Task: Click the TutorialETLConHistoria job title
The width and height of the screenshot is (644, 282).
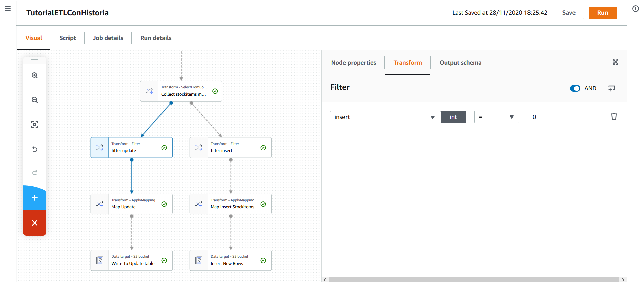Action: point(67,13)
